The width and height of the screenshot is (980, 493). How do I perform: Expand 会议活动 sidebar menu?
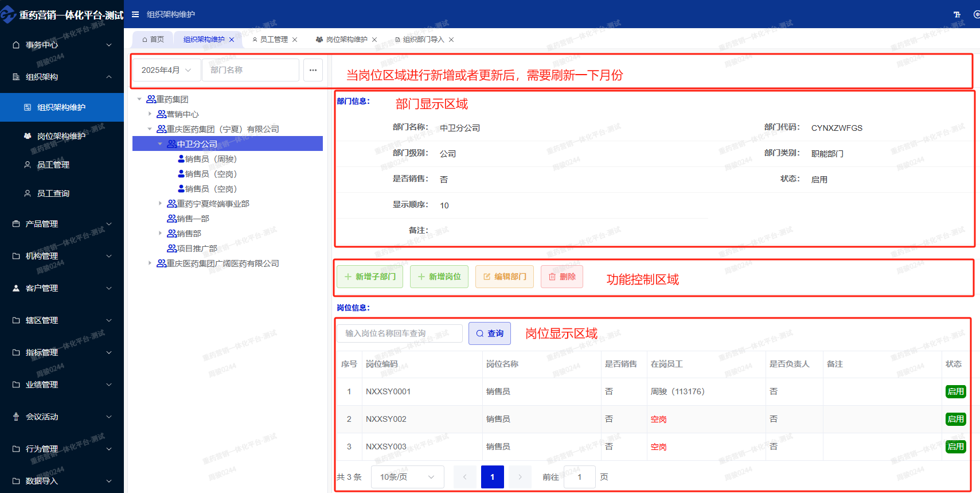click(62, 417)
